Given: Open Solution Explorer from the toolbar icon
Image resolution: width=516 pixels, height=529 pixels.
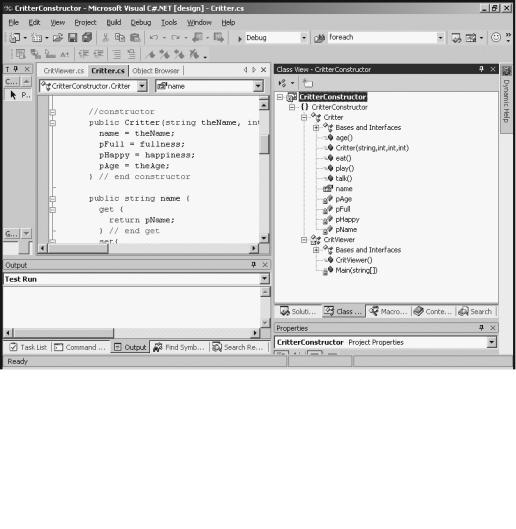Looking at the screenshot, I should click(456, 38).
